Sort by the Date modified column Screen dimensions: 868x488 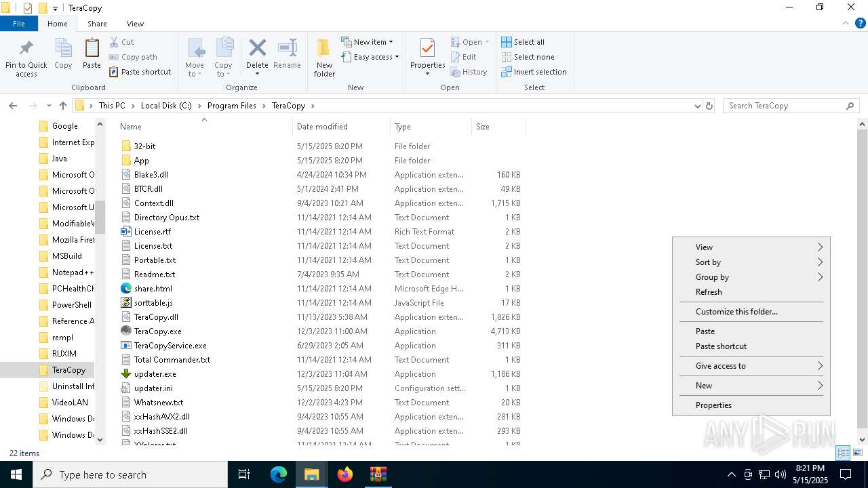[x=342, y=126]
